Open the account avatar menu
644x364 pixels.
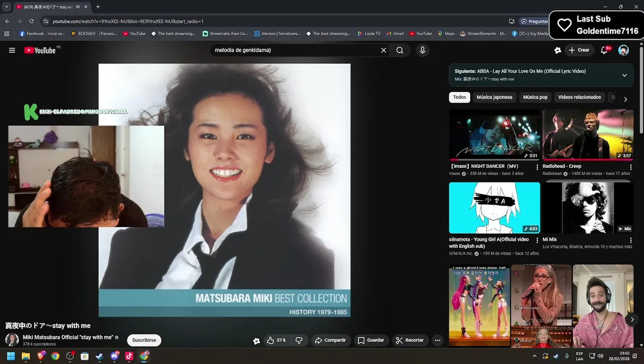624,50
